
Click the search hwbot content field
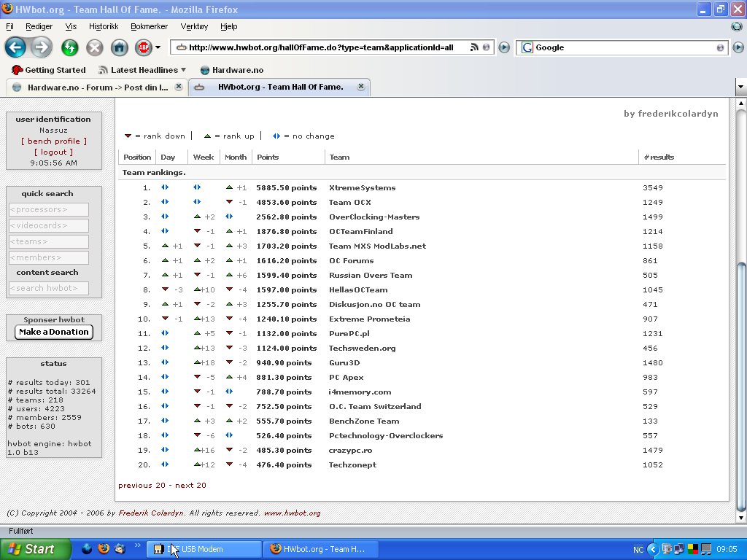tap(49, 288)
